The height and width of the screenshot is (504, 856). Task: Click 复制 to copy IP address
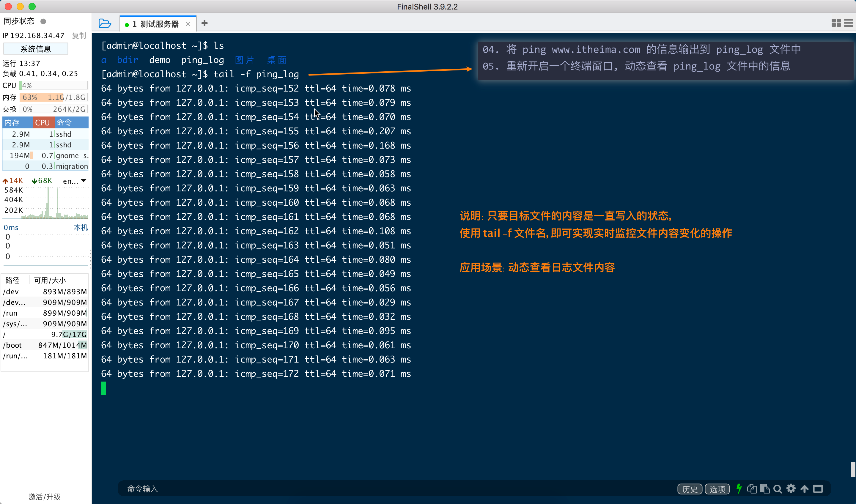(x=79, y=36)
